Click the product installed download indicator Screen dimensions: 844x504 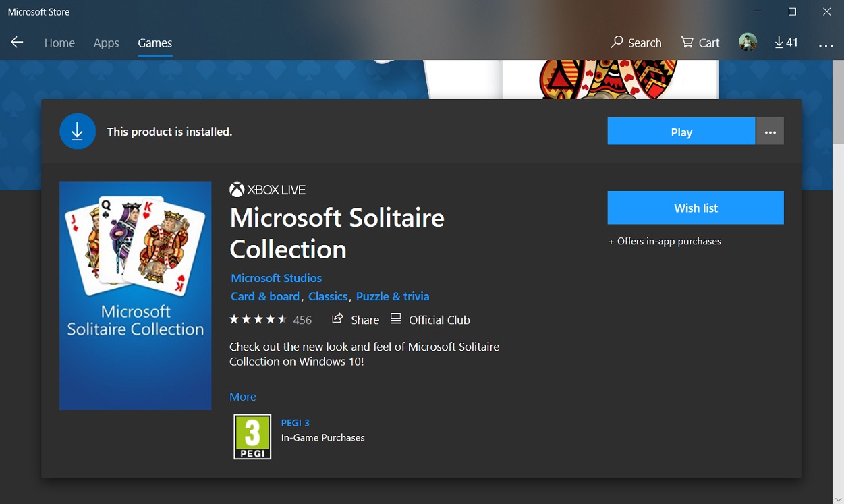click(78, 131)
